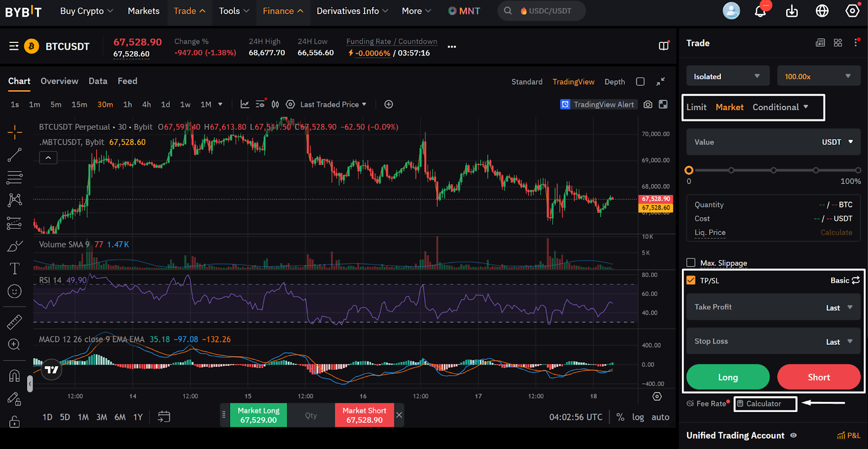Open the language globe icon
Viewport: 868px width, 449px height.
[x=822, y=11]
